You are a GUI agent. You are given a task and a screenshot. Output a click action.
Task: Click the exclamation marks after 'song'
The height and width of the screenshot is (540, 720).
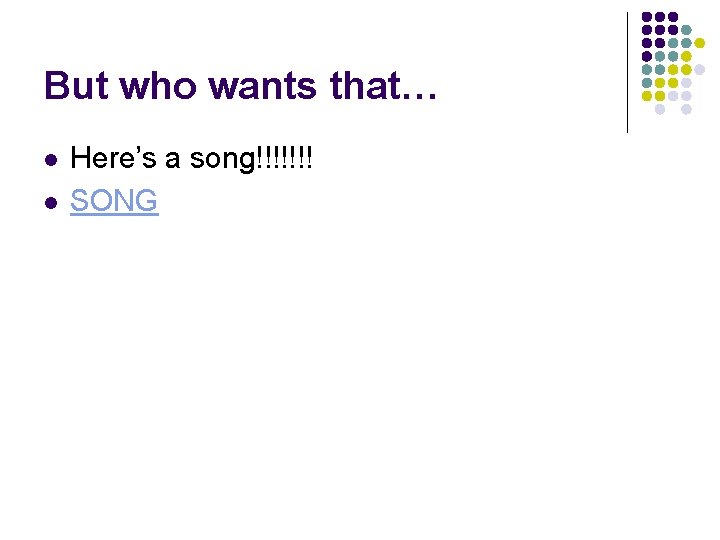point(284,158)
